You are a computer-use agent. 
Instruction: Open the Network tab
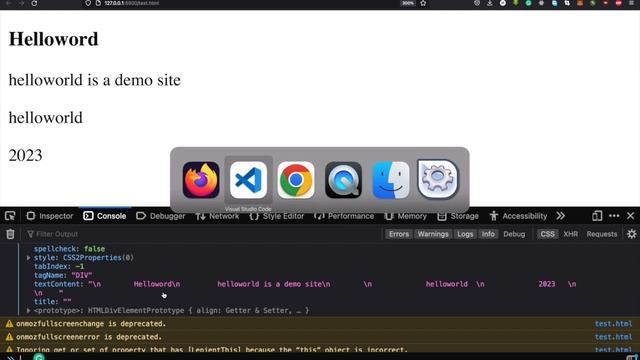(217, 216)
